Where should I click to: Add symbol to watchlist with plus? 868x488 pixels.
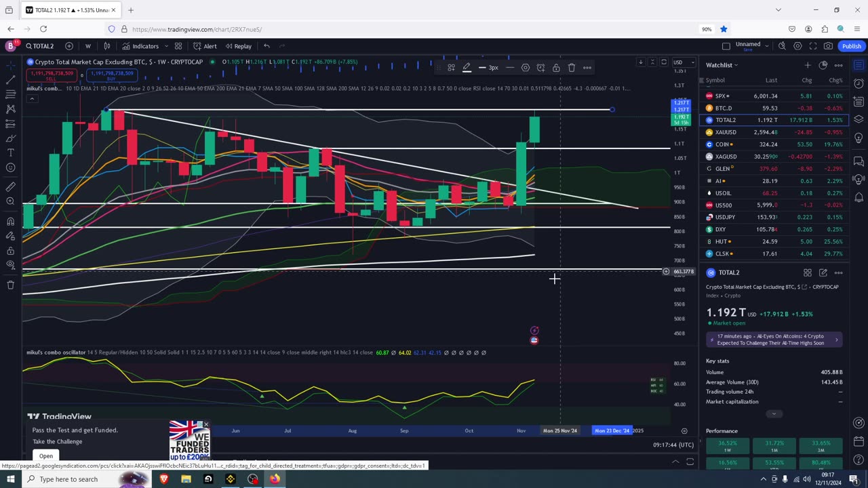pos(808,65)
